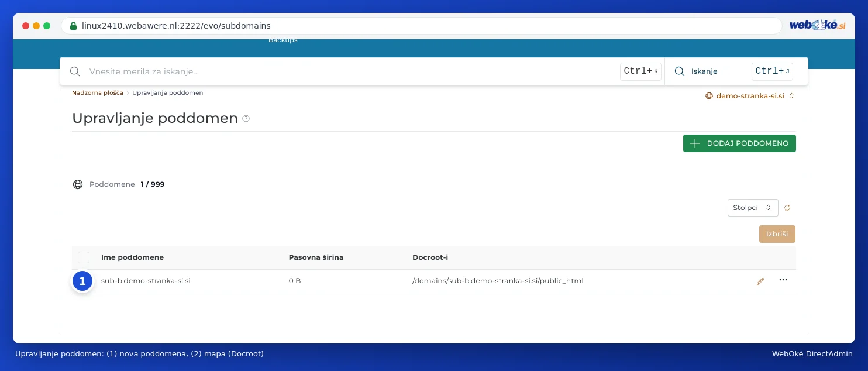Screen dimensions: 868x371
Task: Click the globe icon beside Poddomene count
Action: [x=78, y=184]
